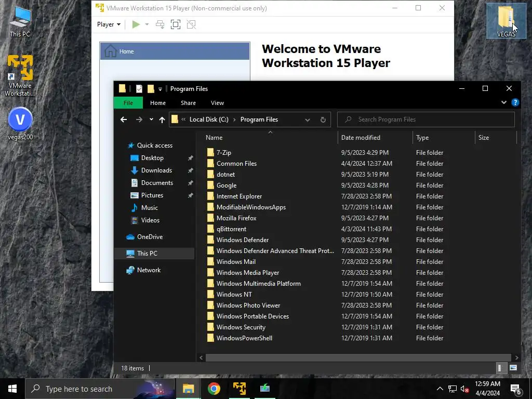Refresh the Program Files folder
Screen dimensions: 532x399
[x=323, y=119]
